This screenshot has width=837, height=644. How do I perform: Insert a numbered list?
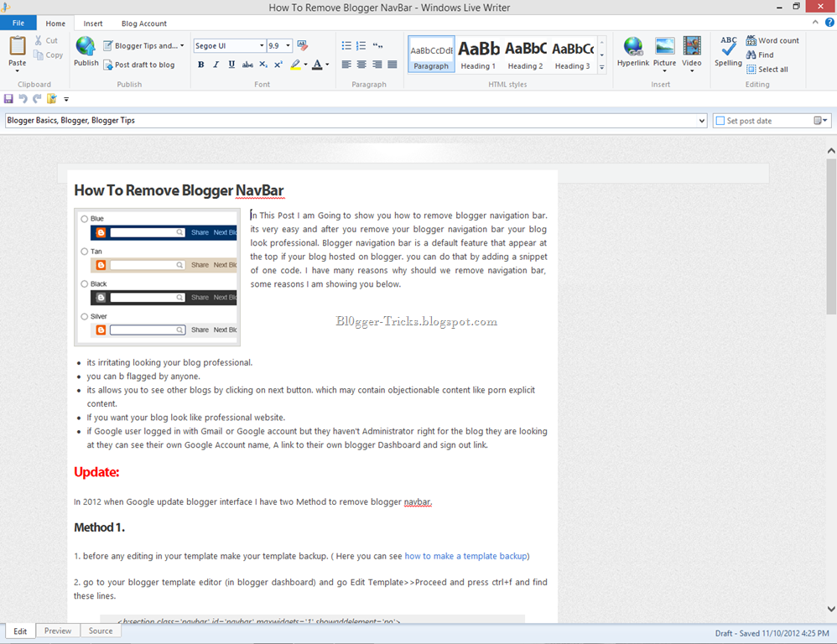[x=361, y=46]
